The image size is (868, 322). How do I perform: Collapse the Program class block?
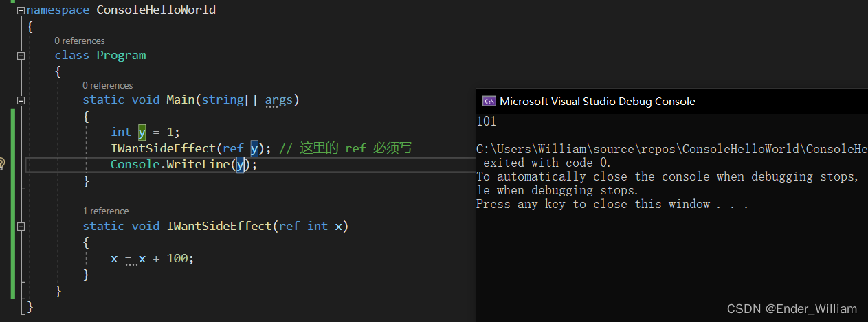click(x=21, y=56)
